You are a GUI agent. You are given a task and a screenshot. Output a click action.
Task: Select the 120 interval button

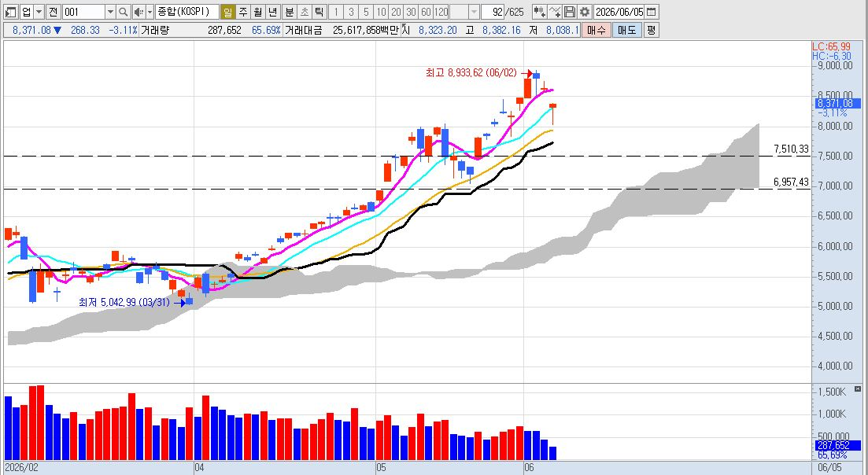click(x=441, y=12)
